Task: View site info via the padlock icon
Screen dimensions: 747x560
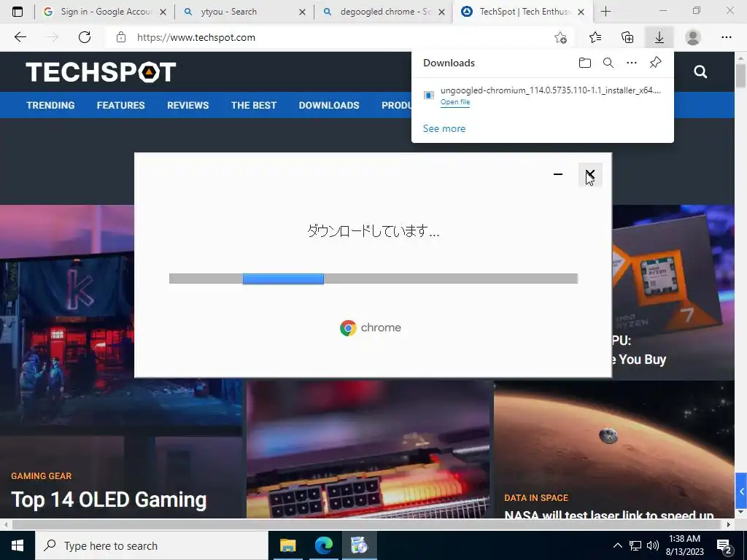Action: [x=121, y=37]
